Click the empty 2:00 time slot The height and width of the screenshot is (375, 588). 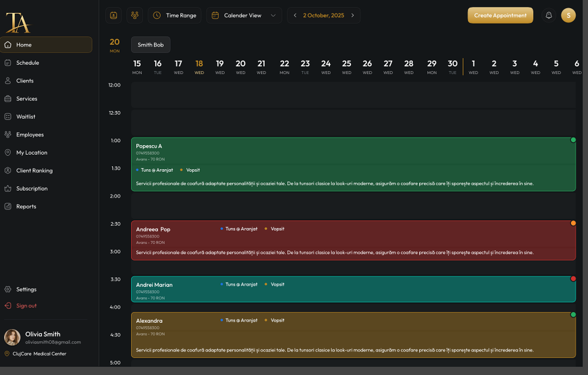[353, 206]
